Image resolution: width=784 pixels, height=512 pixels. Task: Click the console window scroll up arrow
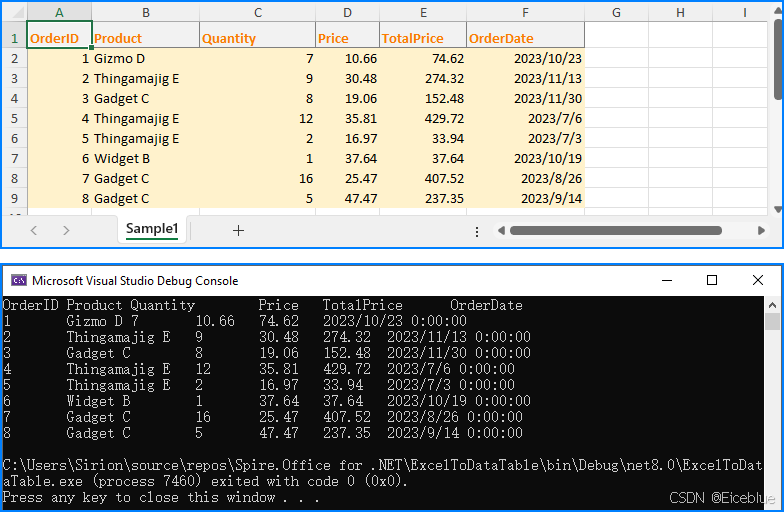(772, 304)
